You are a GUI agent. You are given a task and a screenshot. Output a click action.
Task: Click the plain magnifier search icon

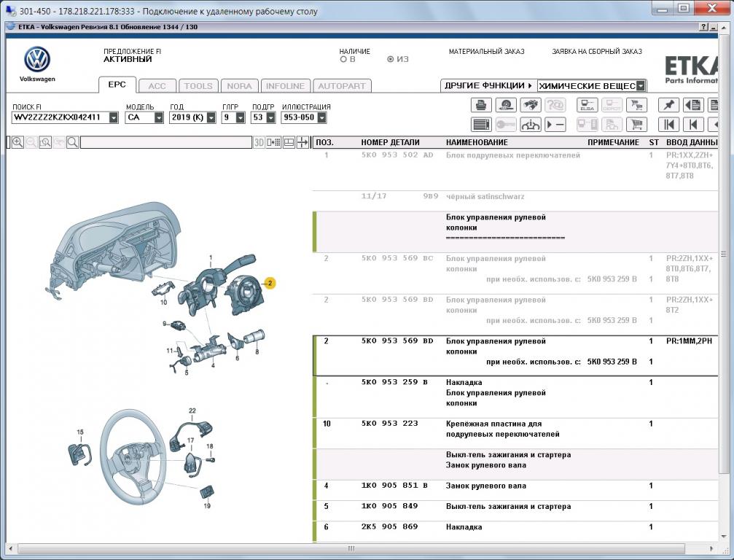pos(73,142)
